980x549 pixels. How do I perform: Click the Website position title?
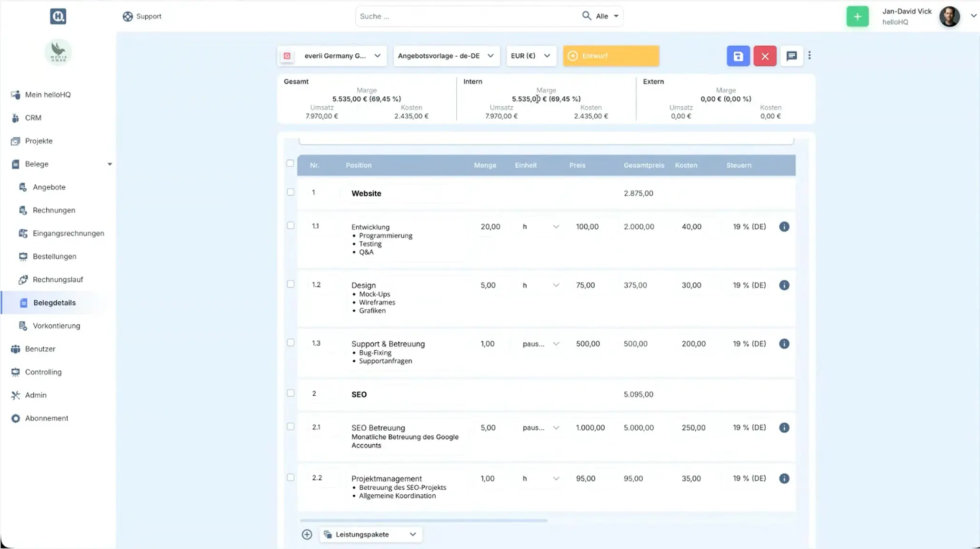tap(366, 193)
